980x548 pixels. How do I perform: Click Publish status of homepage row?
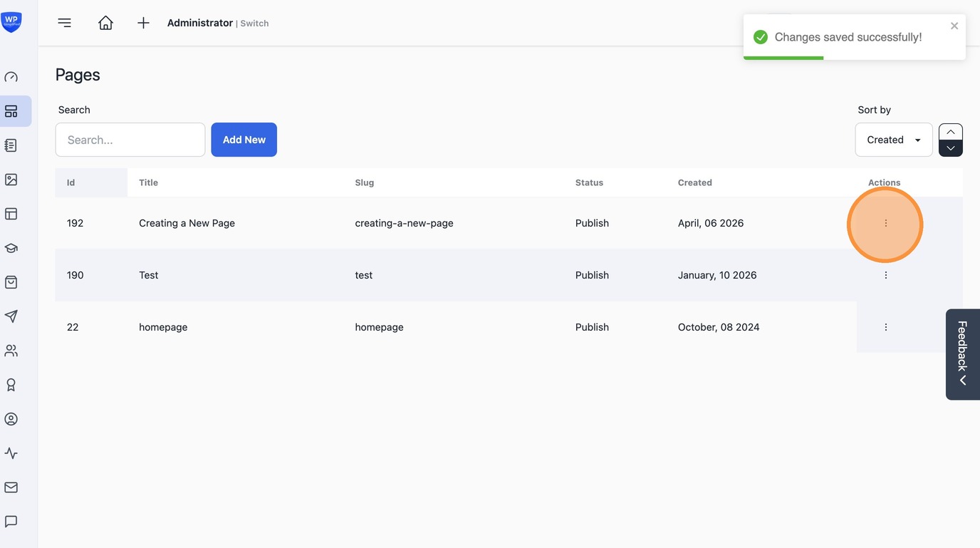pyautogui.click(x=592, y=327)
